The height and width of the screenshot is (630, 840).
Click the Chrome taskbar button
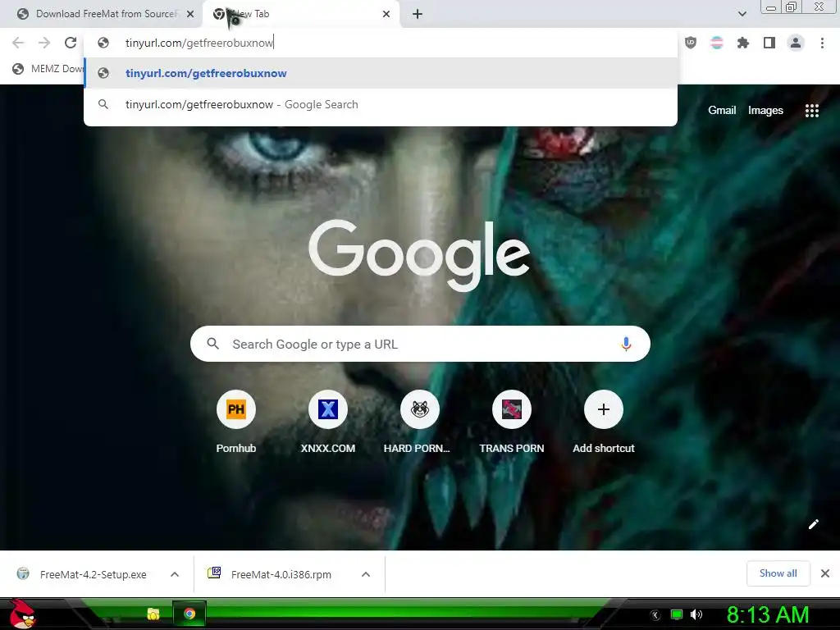[x=189, y=614]
